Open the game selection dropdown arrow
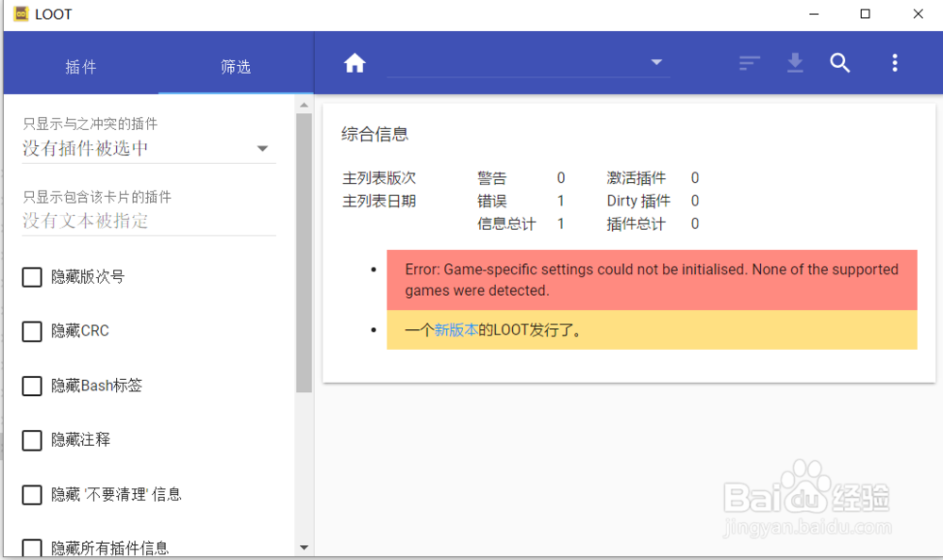 point(656,62)
